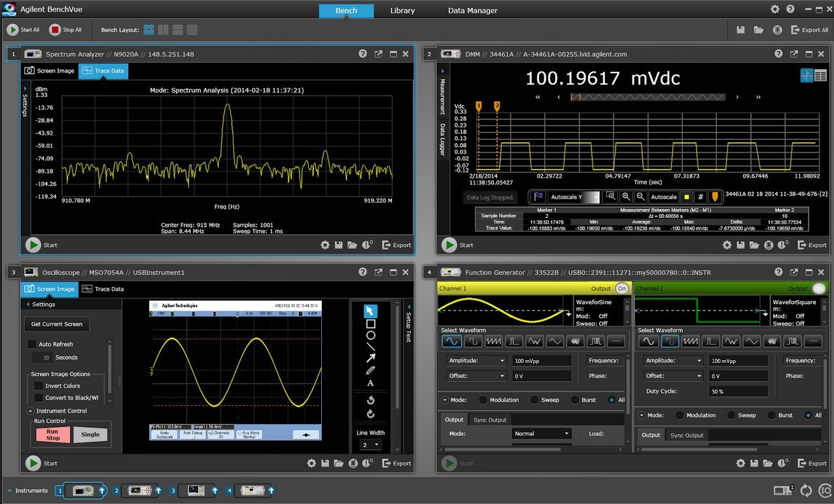
Task: Click the hash grid icon in DMM toolbar
Action: 701,197
